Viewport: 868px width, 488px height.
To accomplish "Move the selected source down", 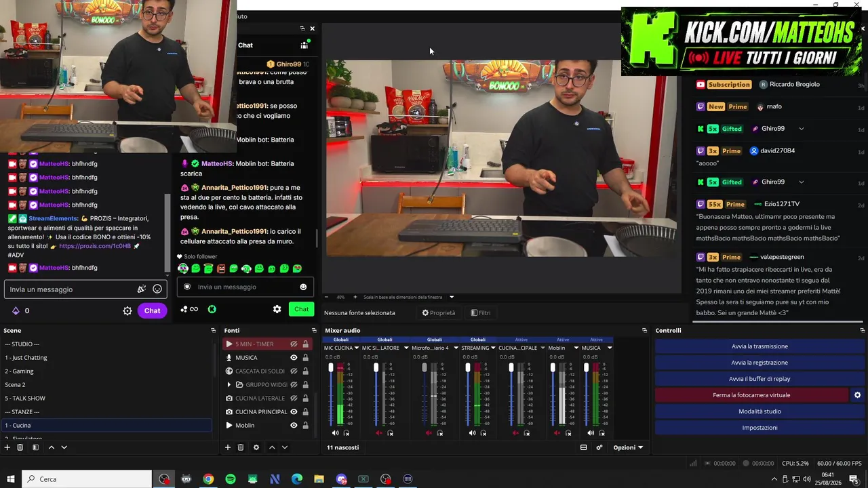I will (285, 447).
